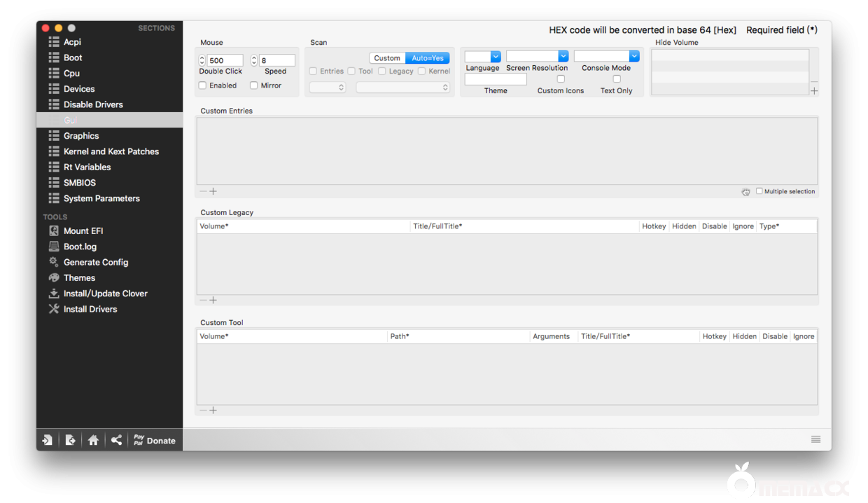Click the home icon in bottom toolbar

click(93, 440)
